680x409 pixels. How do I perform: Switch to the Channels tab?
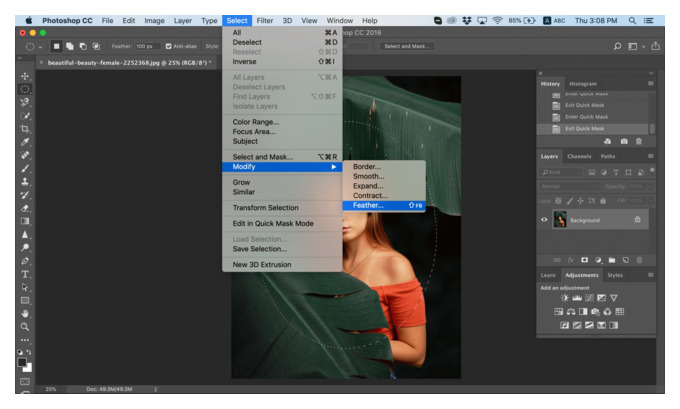click(579, 156)
